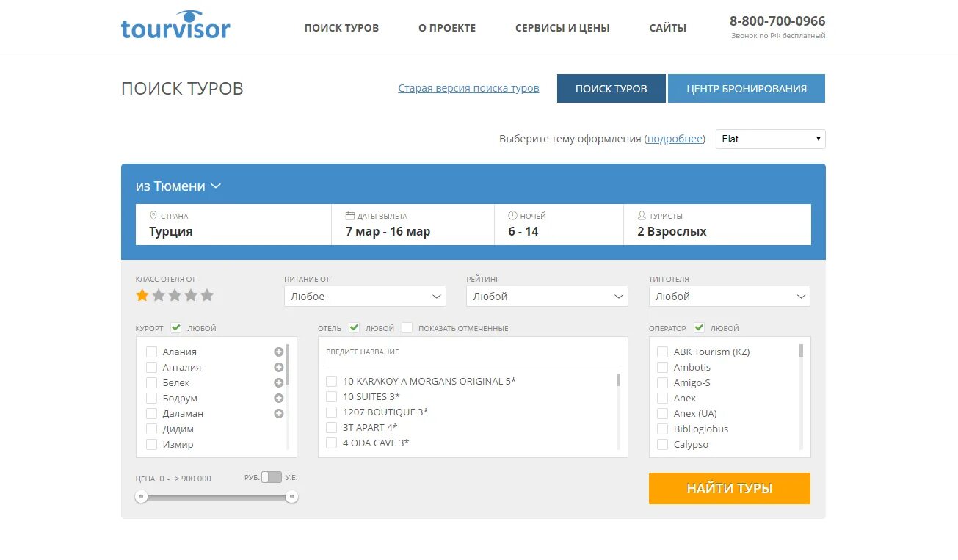The image size is (958, 560).
Task: Expand Белек resort with plus icon
Action: [279, 383]
